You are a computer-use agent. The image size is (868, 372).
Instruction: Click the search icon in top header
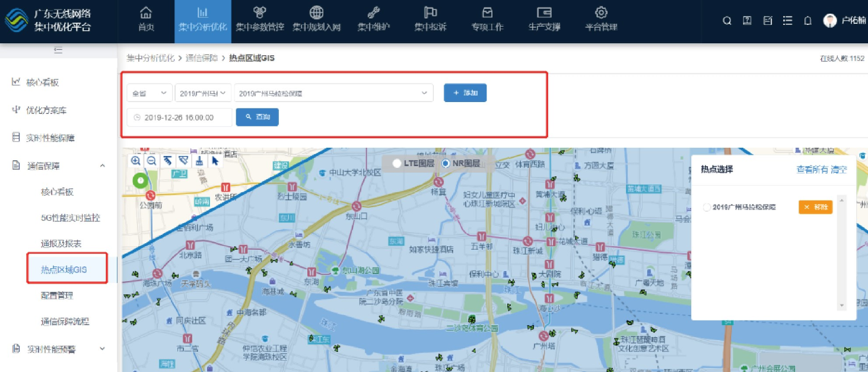click(x=727, y=21)
